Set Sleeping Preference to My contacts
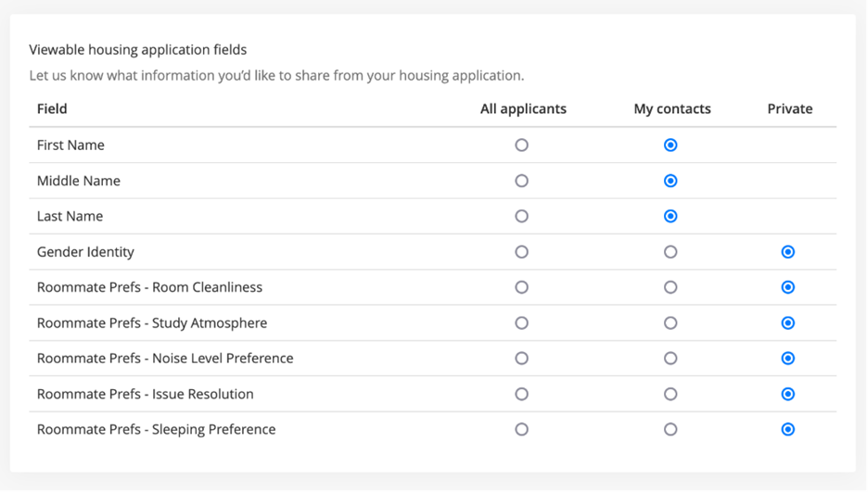 (x=670, y=430)
